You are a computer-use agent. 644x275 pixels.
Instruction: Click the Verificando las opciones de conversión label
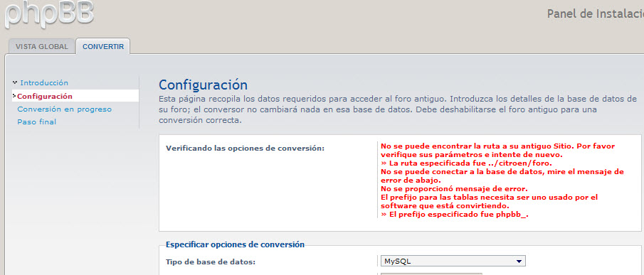pos(246,148)
